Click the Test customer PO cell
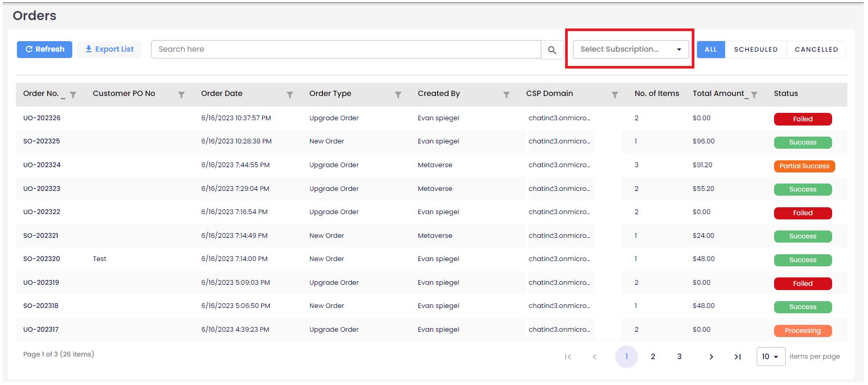868x385 pixels. point(100,259)
